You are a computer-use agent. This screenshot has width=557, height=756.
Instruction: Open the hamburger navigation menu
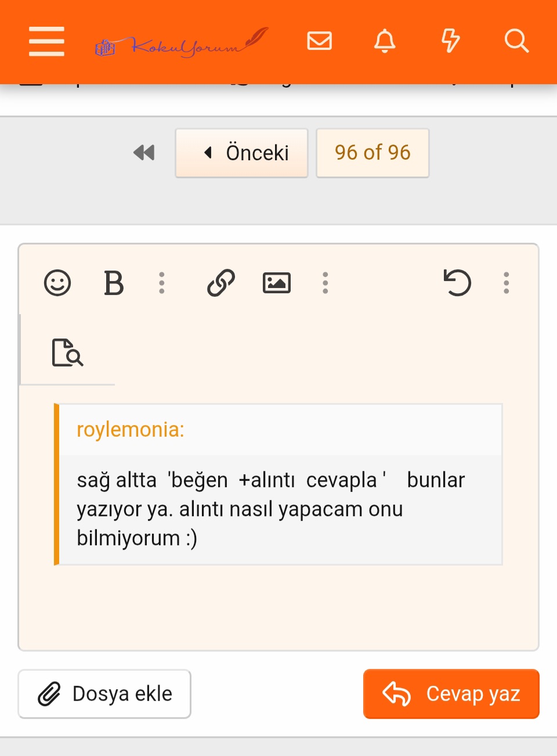46,41
